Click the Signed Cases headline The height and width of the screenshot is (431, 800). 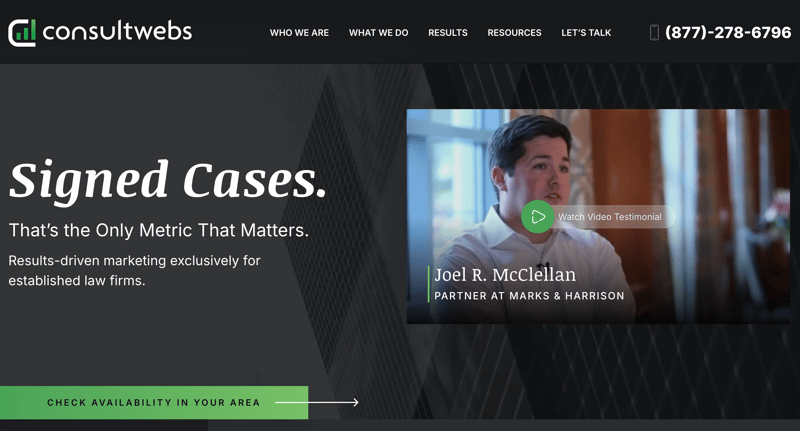pyautogui.click(x=167, y=180)
